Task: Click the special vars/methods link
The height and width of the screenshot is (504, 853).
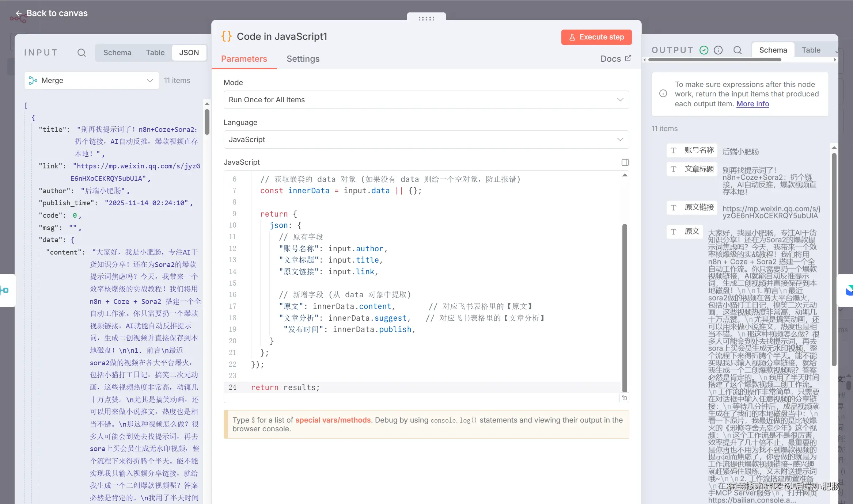Action: coord(333,420)
